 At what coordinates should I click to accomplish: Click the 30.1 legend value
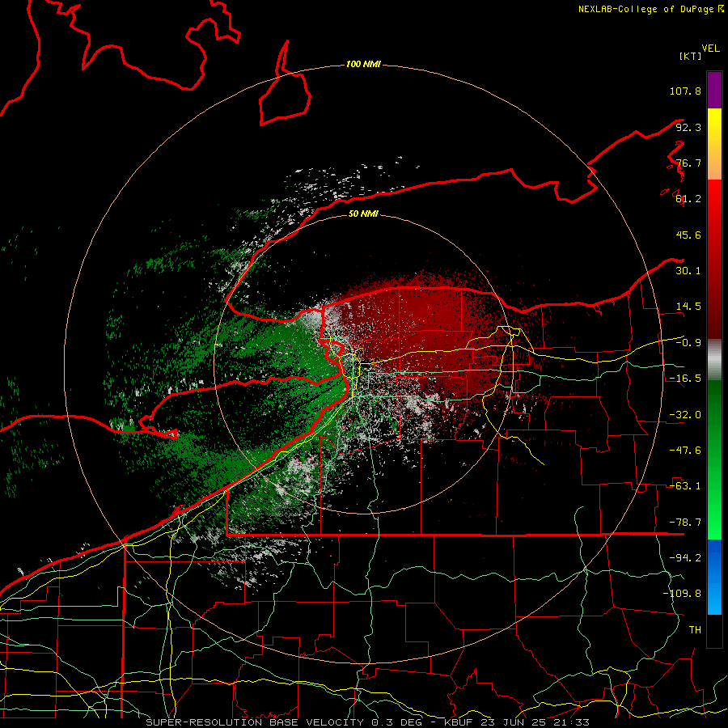point(688,271)
